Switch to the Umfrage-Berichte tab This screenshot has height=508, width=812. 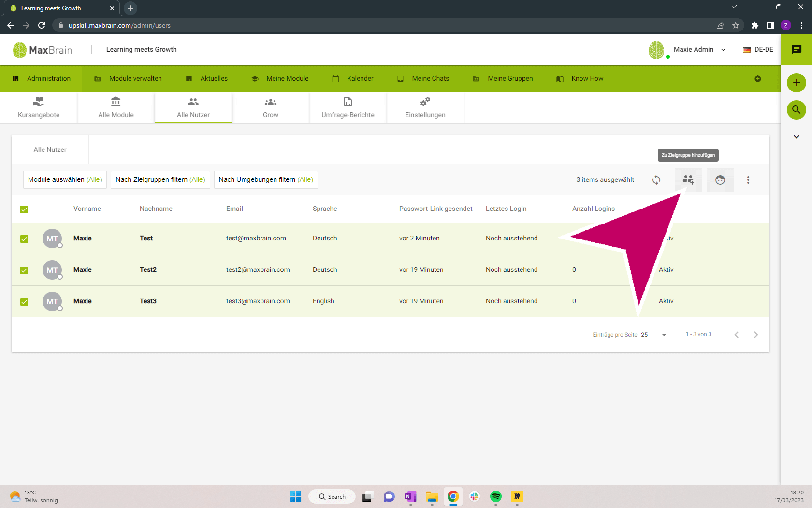[x=348, y=108]
